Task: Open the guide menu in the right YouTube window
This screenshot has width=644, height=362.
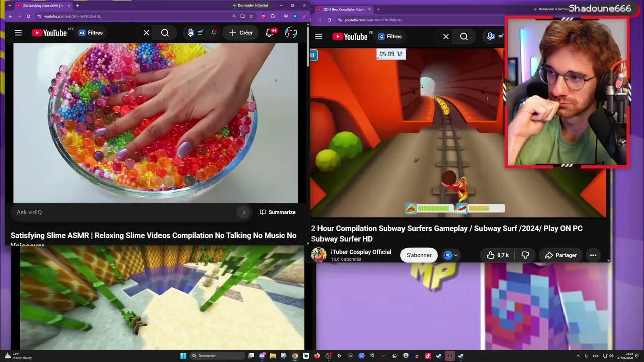Action: point(318,36)
